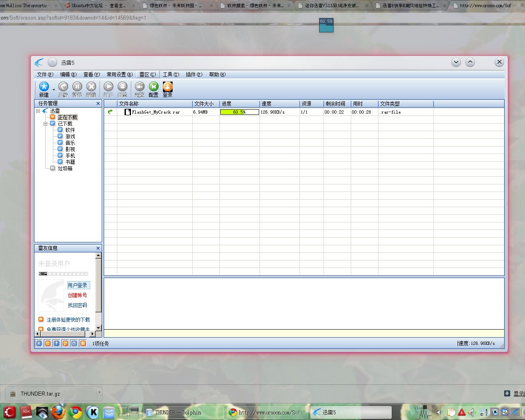Select the 音乐 category in tree
Image resolution: width=525 pixels, height=420 pixels.
point(70,143)
